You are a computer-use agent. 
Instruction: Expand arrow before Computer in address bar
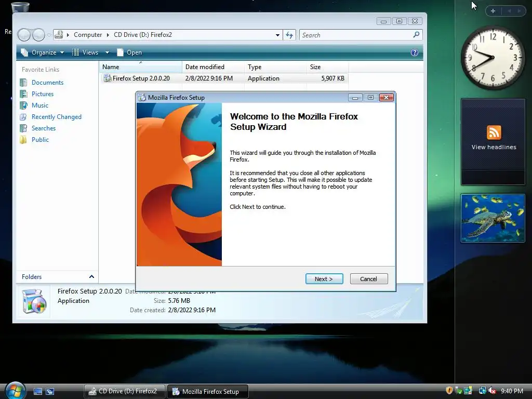tap(68, 35)
